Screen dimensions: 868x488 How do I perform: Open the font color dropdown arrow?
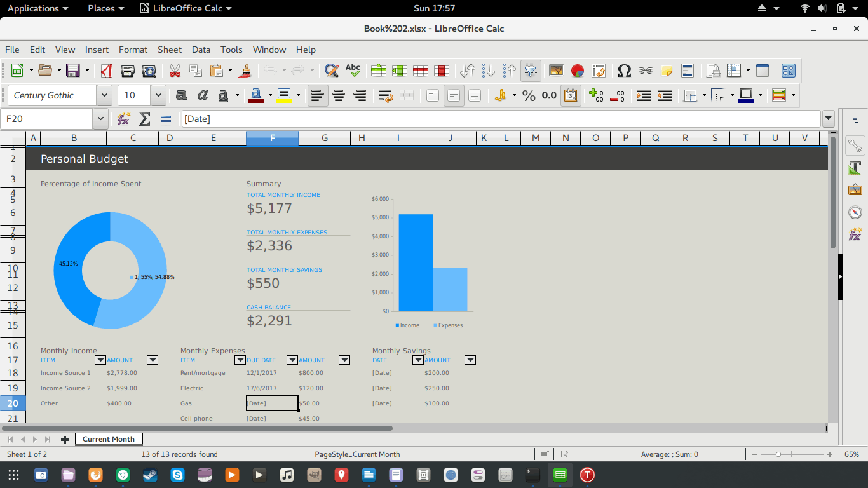point(270,95)
